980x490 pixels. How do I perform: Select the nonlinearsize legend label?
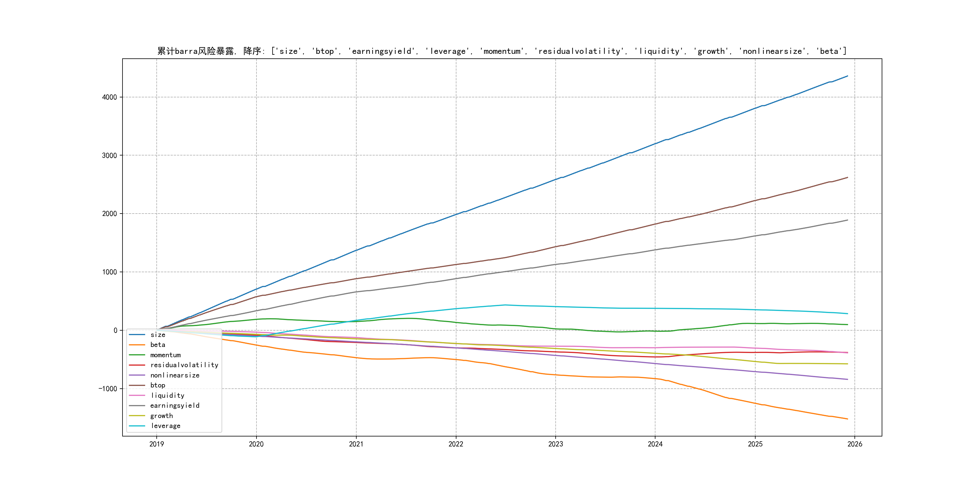[175, 375]
